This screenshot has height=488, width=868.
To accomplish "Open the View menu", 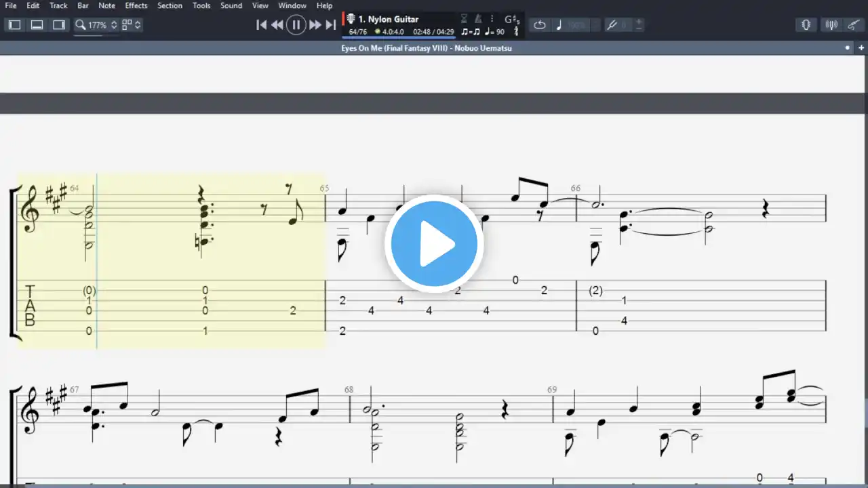I will click(x=260, y=5).
